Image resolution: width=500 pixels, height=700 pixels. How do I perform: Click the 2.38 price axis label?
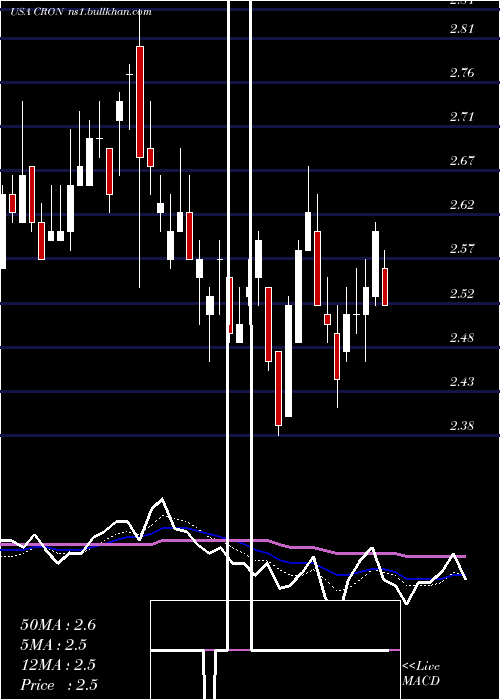click(x=462, y=425)
